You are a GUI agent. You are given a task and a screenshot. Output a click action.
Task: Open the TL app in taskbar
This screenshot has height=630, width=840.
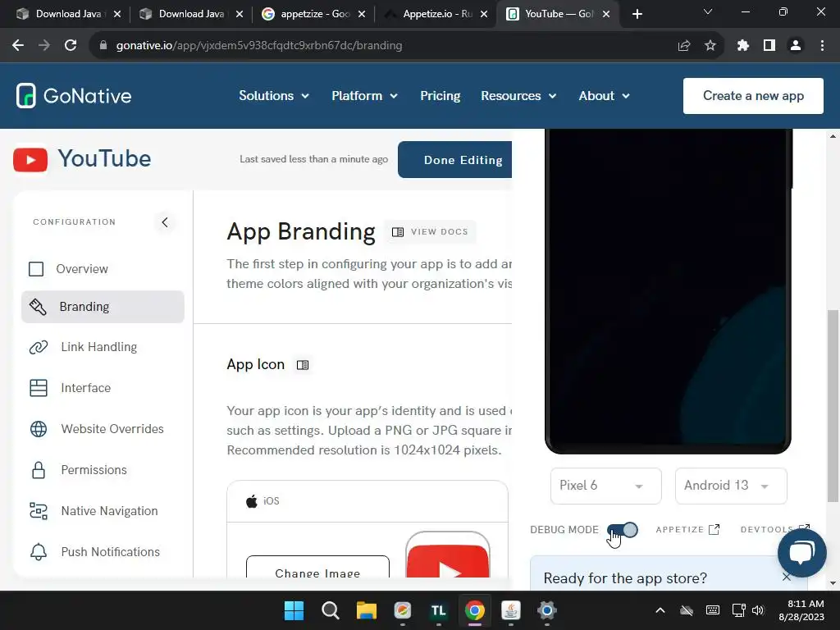[439, 610]
